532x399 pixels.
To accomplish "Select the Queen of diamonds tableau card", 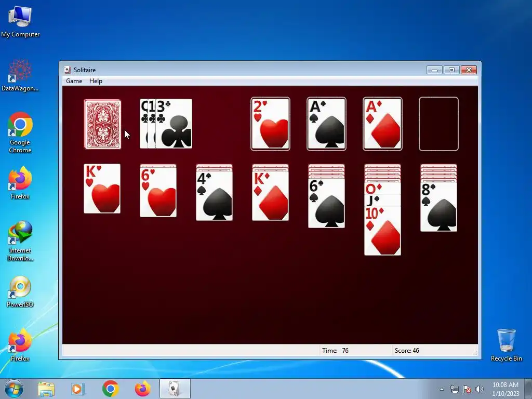I will tap(382, 188).
